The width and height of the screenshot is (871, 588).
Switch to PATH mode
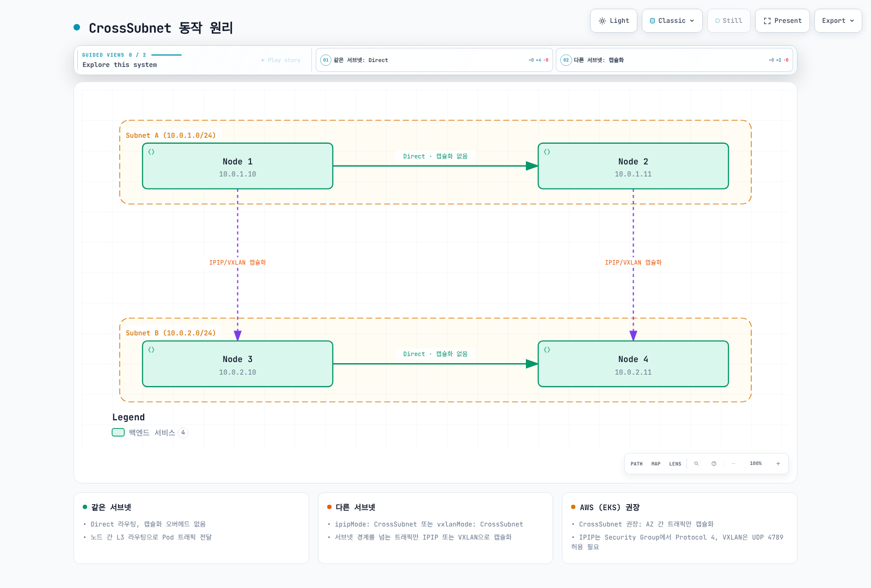click(636, 464)
